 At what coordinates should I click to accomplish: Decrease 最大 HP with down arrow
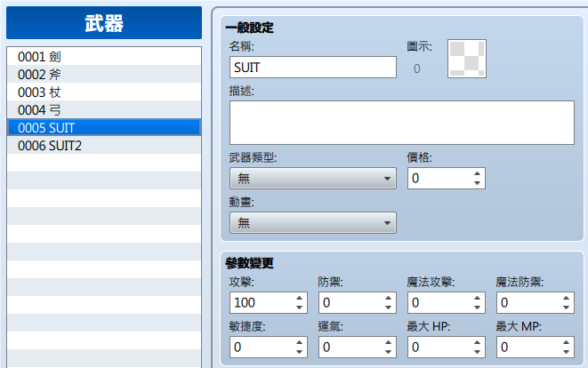click(x=477, y=352)
